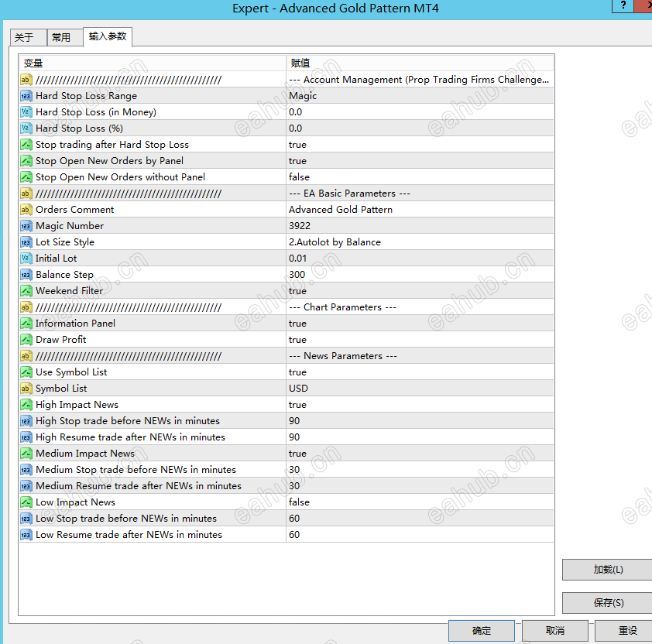Click the icon next to Stop Open New Orders without Panel
The height and width of the screenshot is (644, 652).
tap(26, 177)
